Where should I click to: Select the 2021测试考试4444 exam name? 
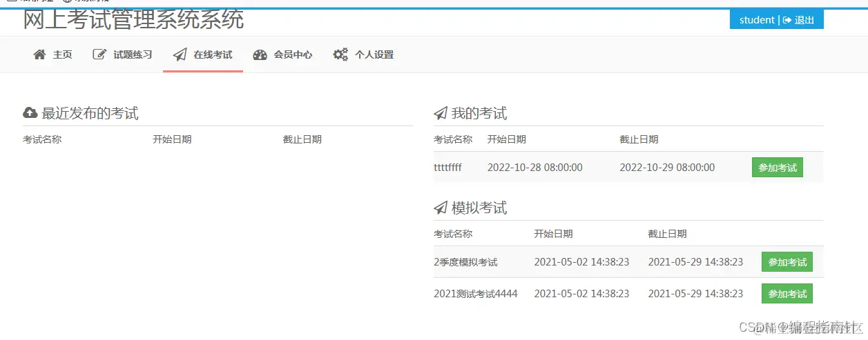pos(475,294)
